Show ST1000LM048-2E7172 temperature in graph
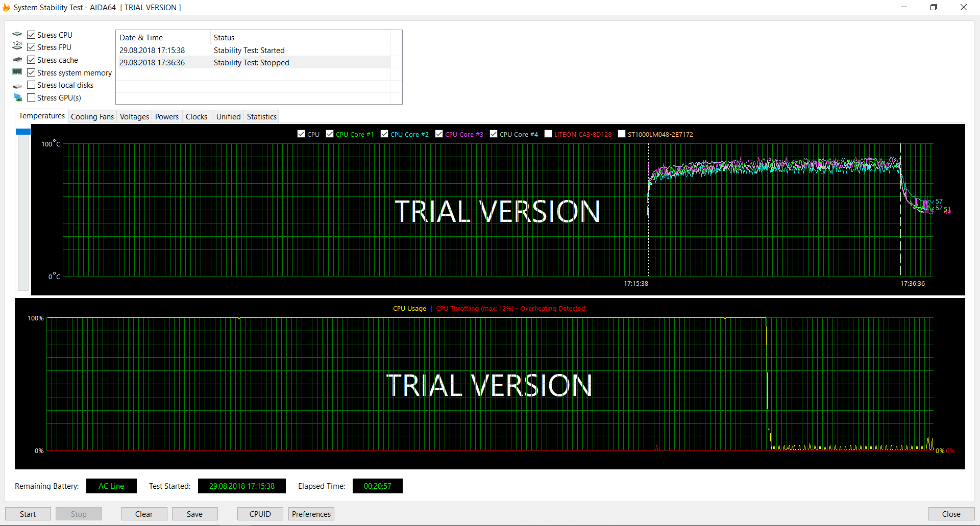This screenshot has width=980, height=526. coord(622,134)
